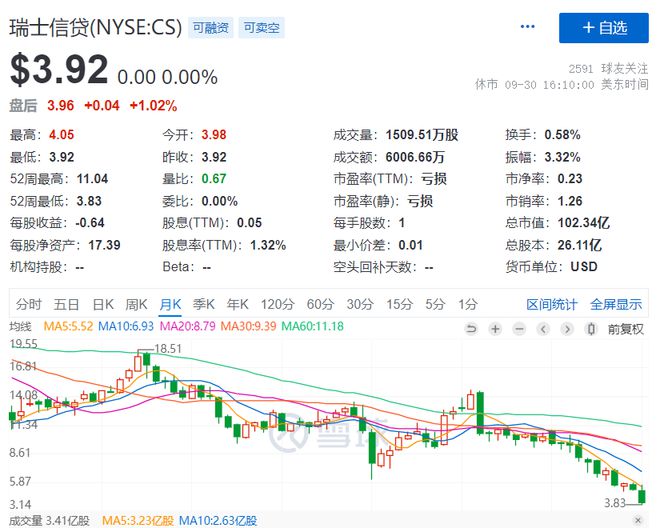
Task: Toggle candlestick style icon in chart toolbar
Action: pos(591,328)
